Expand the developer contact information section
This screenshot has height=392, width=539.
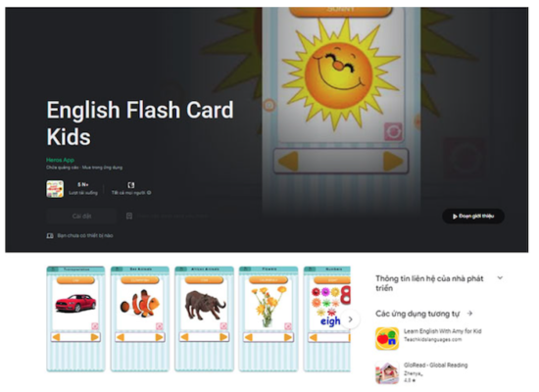pos(500,278)
